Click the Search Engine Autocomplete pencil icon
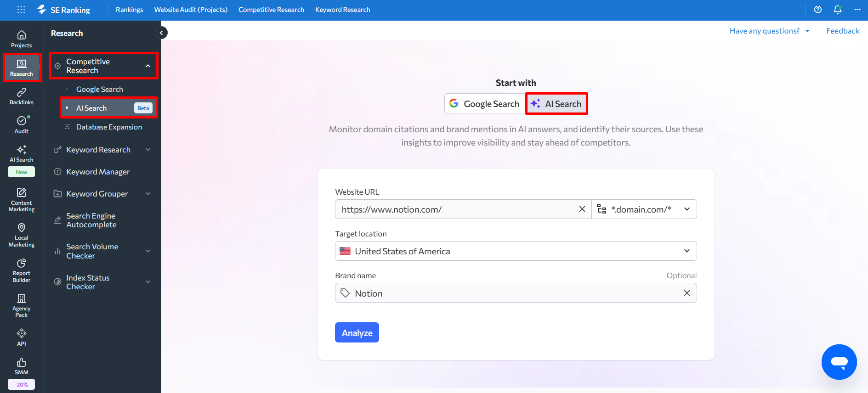The image size is (868, 393). point(57,220)
